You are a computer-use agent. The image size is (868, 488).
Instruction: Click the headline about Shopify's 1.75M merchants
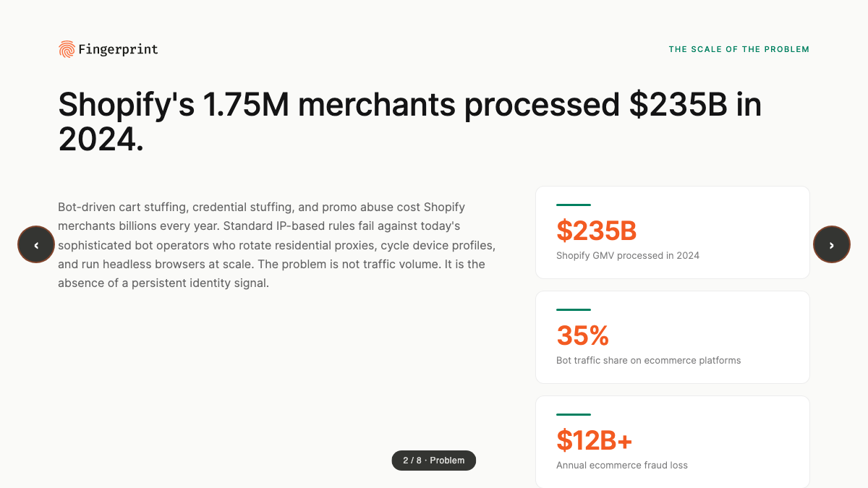(409, 121)
